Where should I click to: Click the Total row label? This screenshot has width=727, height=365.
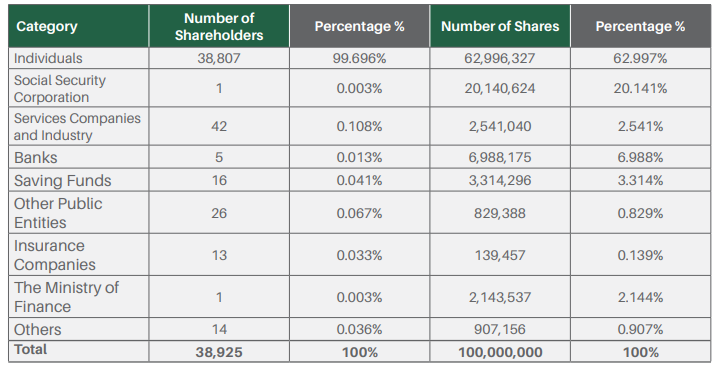(x=78, y=351)
